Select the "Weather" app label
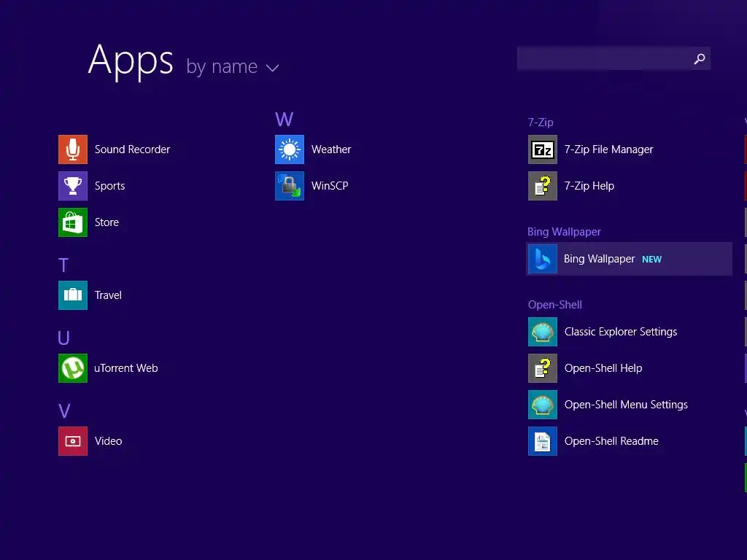 tap(332, 149)
